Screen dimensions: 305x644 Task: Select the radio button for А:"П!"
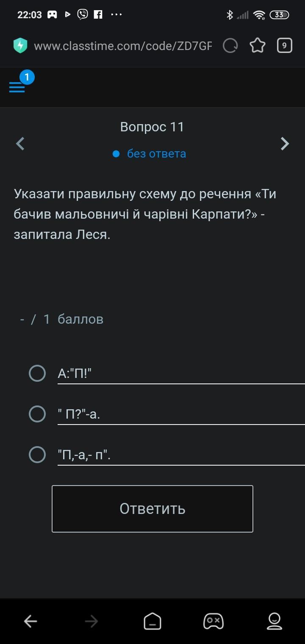click(x=37, y=373)
